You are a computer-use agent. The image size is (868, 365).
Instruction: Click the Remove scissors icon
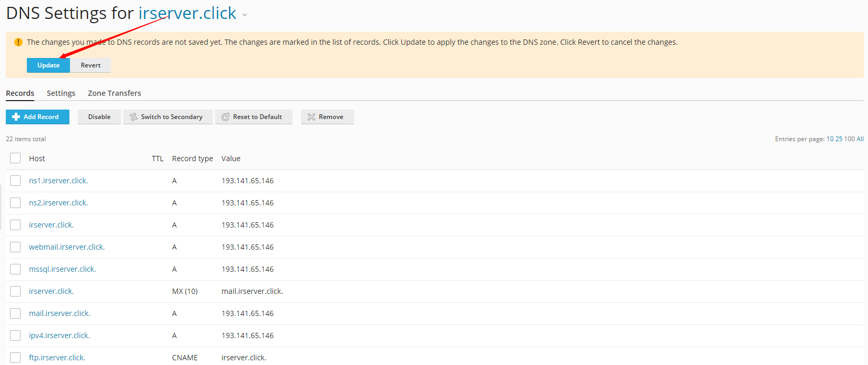point(311,117)
